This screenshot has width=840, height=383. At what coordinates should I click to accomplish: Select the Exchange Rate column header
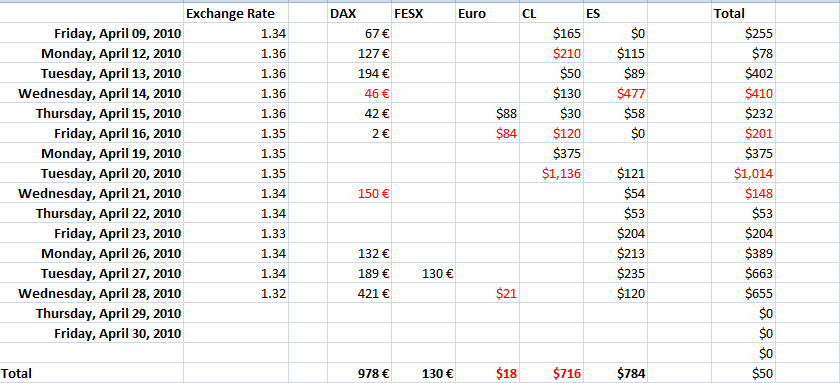pos(236,14)
